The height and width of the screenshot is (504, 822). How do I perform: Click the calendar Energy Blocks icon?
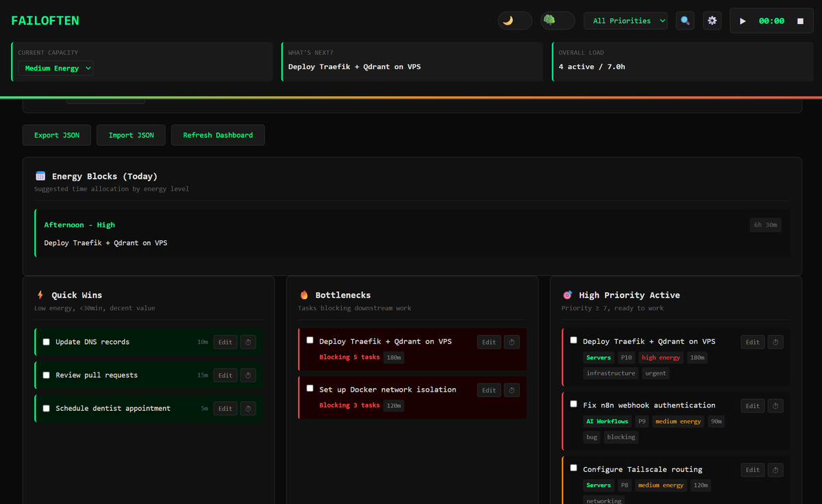click(x=40, y=176)
